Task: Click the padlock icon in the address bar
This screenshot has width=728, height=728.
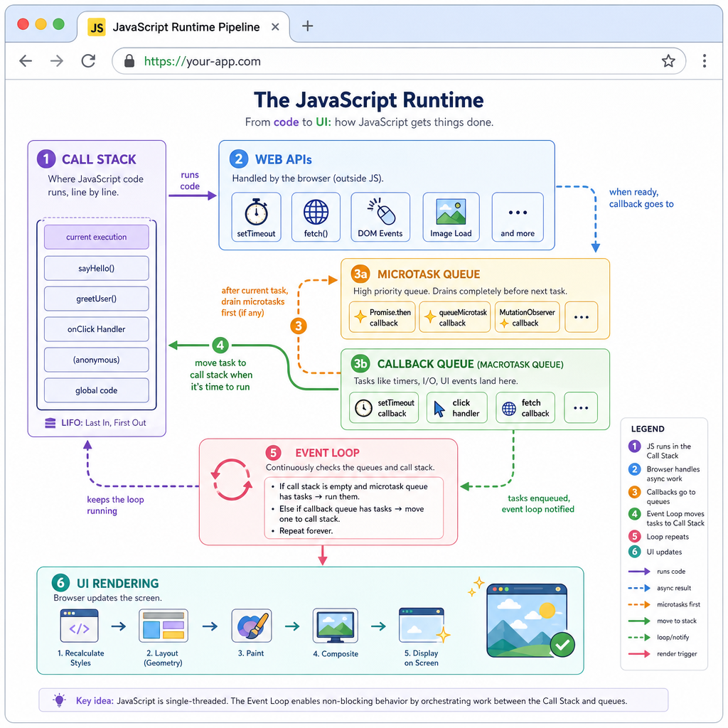Action: [x=129, y=61]
